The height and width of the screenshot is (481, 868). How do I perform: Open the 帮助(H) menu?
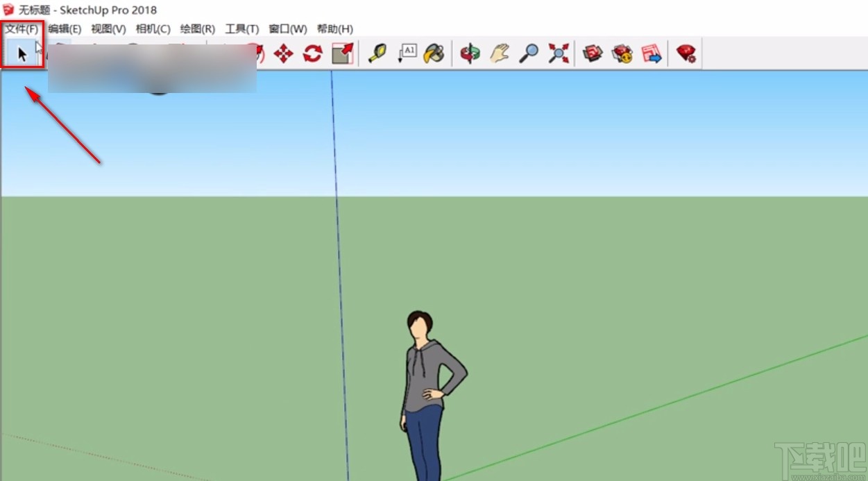pyautogui.click(x=334, y=29)
